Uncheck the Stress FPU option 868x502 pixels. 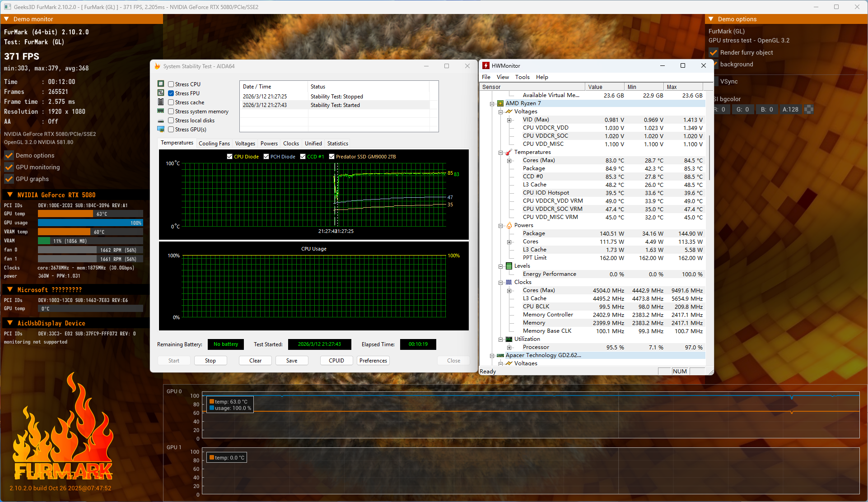click(171, 93)
